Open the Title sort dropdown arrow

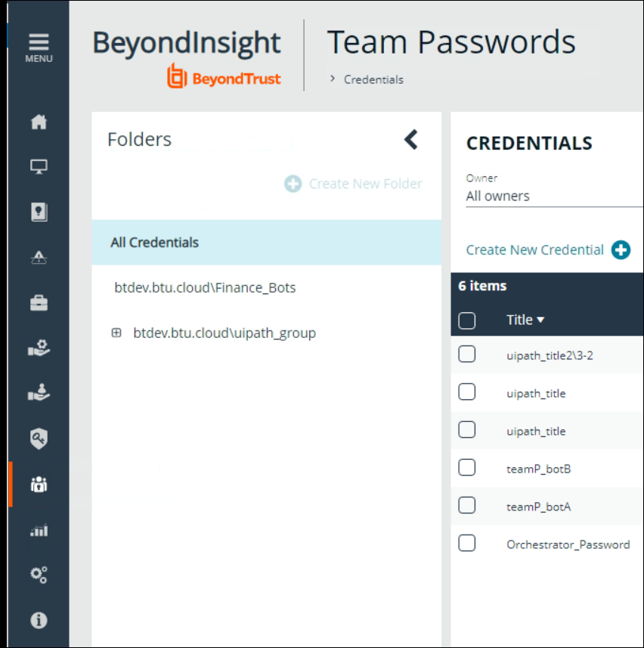pyautogui.click(x=541, y=320)
